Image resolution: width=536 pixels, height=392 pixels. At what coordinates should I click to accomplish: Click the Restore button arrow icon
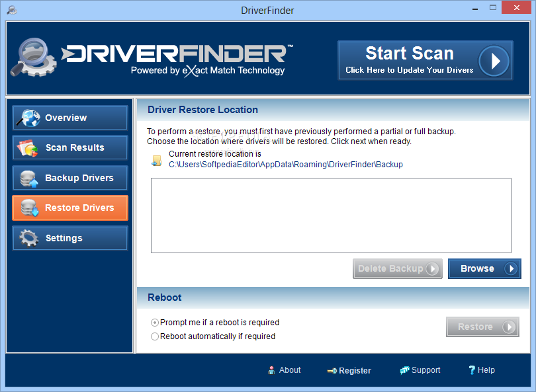pos(509,327)
